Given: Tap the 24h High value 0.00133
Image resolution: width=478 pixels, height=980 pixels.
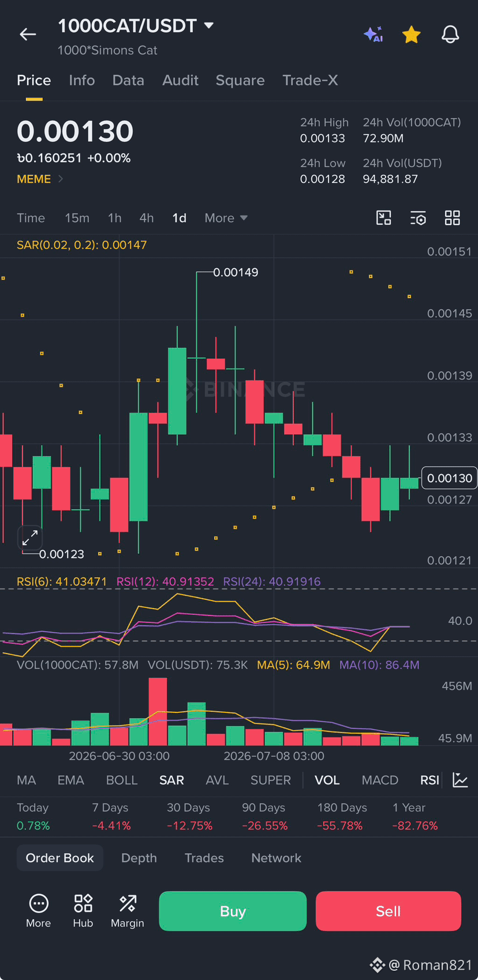Looking at the screenshot, I should point(323,138).
